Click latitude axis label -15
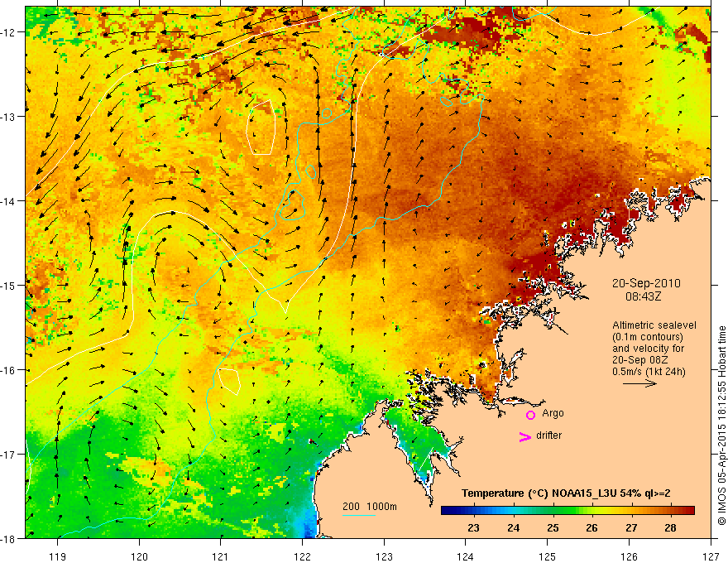 point(8,285)
